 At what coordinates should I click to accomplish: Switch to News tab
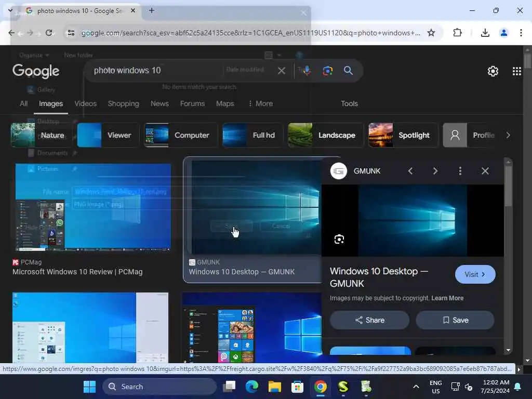159,103
